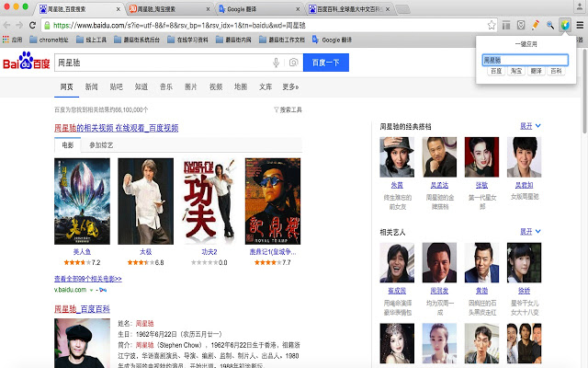Open the dropdown arrow beside v.baidu.com
Screen dimensions: 588x368
(x=91, y=290)
